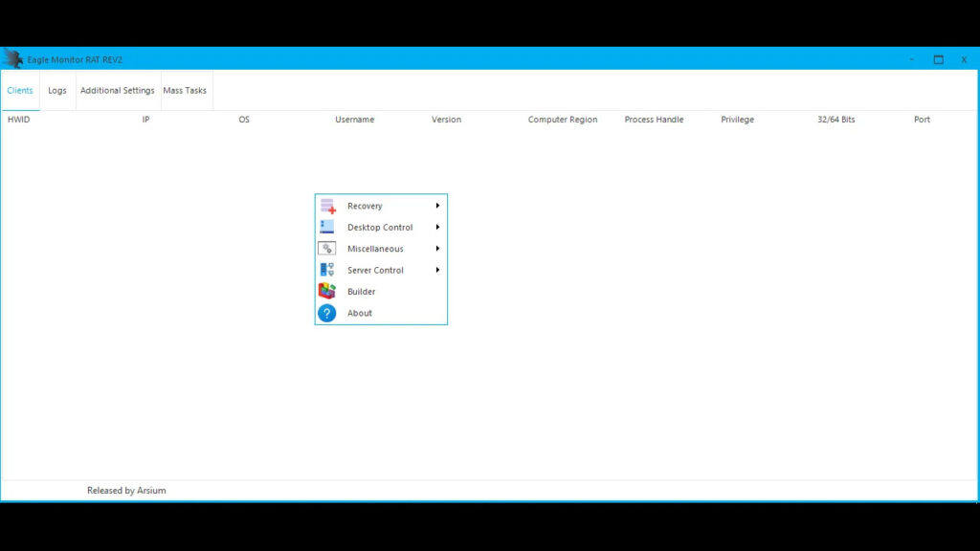Switch to the Mass Tasks tab
Viewport: 980px width, 551px height.
tap(185, 91)
